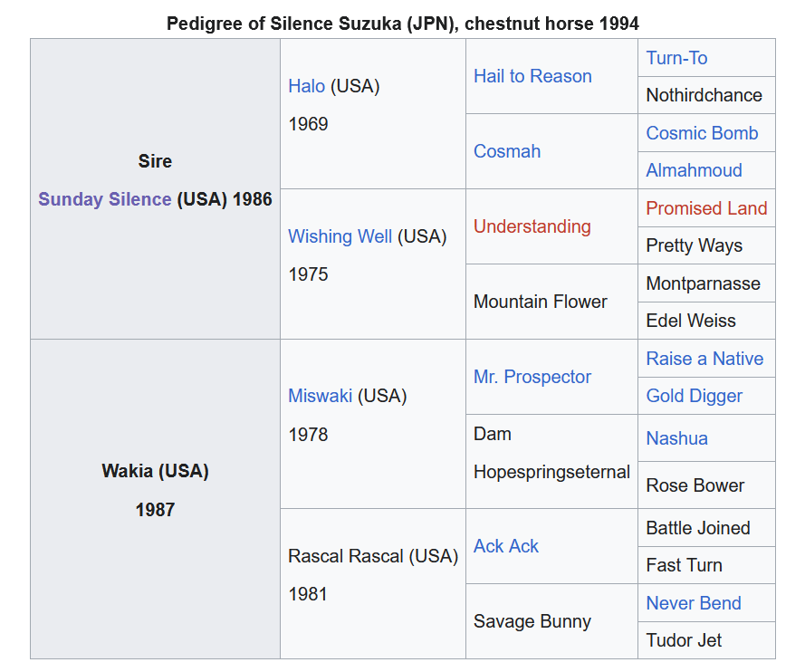
Task: Open the Gold Digger link
Action: click(694, 396)
